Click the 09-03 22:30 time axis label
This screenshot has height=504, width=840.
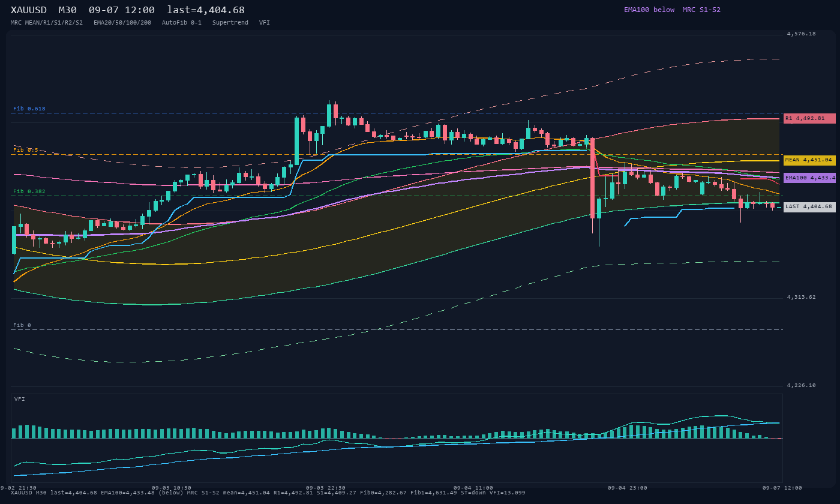pyautogui.click(x=326, y=488)
